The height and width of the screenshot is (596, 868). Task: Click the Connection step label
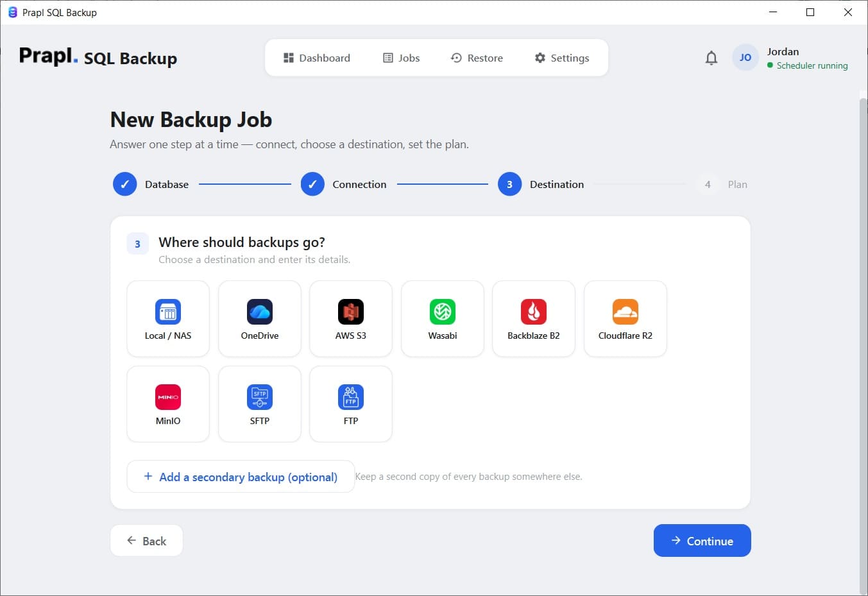359,184
